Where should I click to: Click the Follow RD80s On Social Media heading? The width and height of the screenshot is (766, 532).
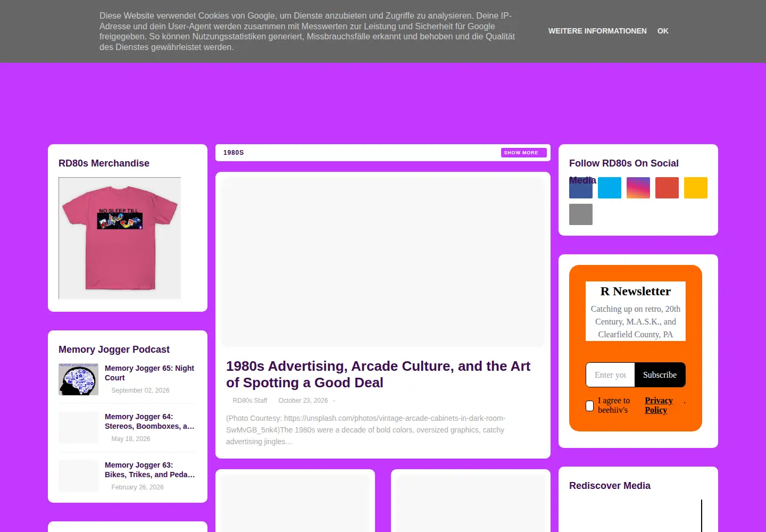pyautogui.click(x=624, y=171)
